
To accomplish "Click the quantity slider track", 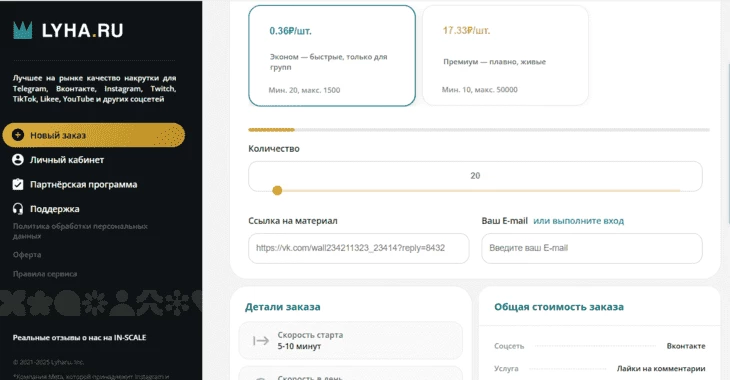I will pyautogui.click(x=479, y=190).
